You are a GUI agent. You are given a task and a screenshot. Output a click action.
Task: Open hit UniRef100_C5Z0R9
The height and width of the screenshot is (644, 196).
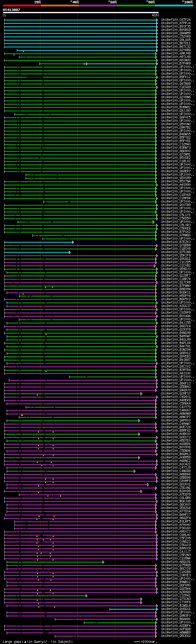click(x=176, y=37)
